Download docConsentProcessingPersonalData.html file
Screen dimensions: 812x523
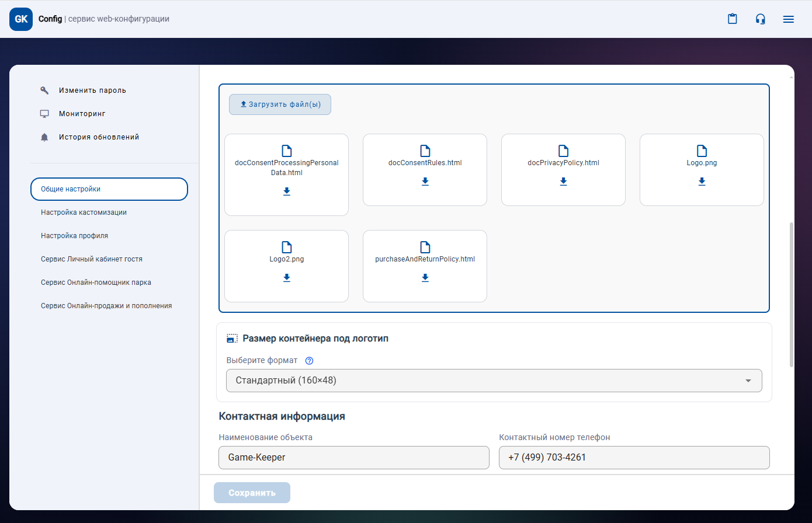click(287, 191)
